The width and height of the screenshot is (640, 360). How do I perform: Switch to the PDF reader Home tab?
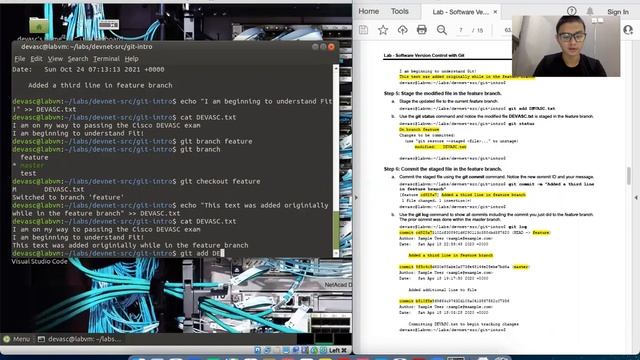coord(369,11)
